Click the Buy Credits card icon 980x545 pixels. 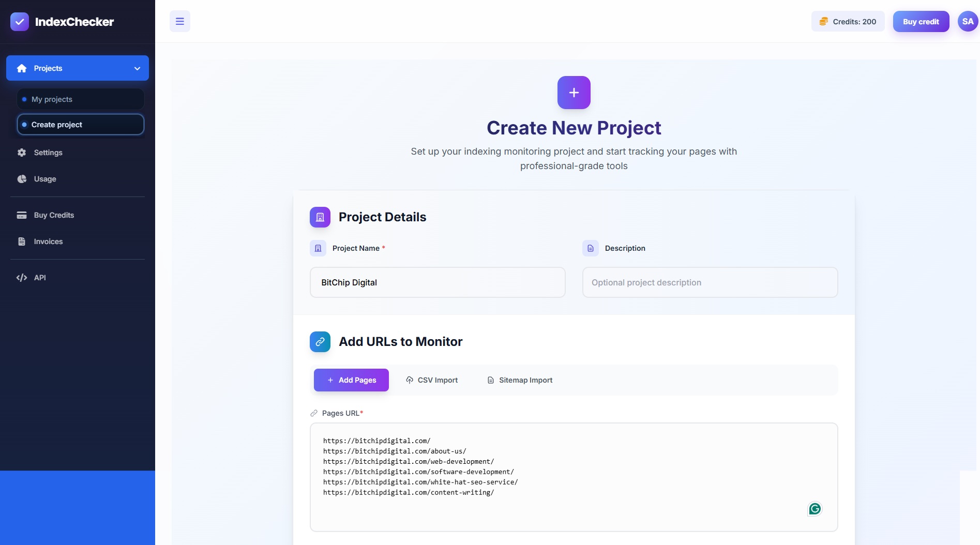point(21,215)
